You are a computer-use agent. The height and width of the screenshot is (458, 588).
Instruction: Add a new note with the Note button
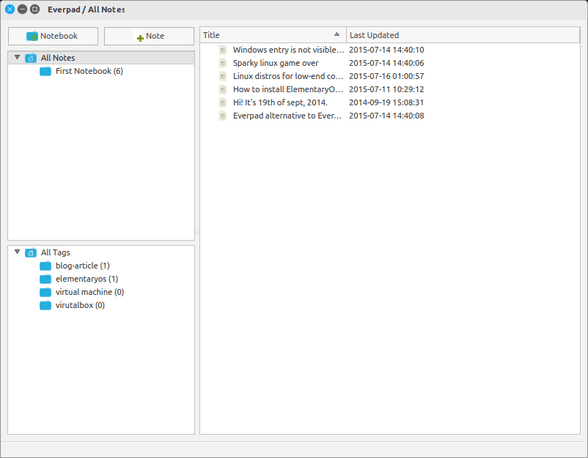coord(149,36)
